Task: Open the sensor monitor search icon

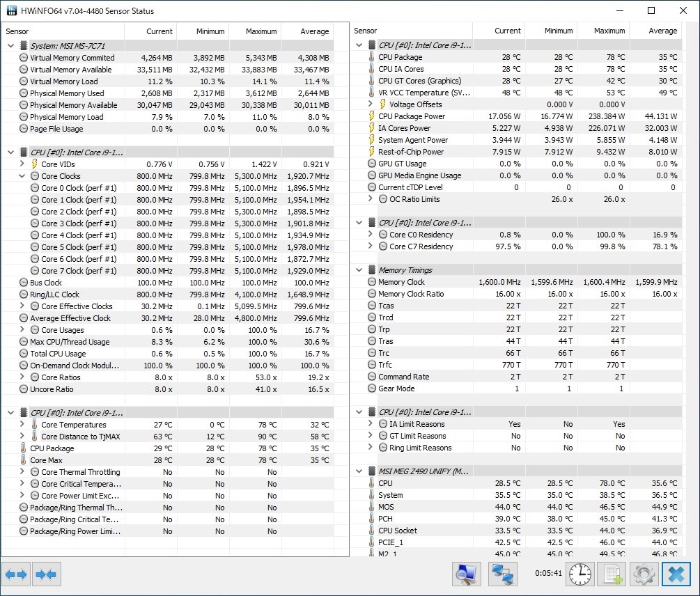Action: coord(467,574)
